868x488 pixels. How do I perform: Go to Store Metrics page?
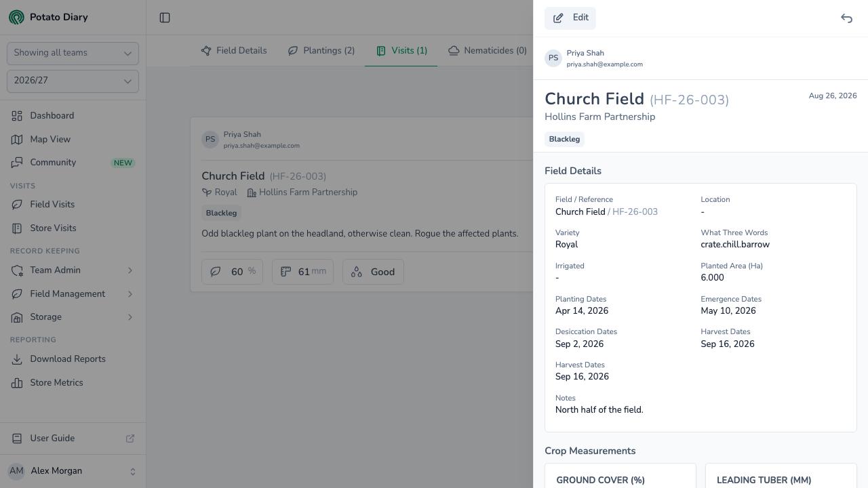click(73, 383)
